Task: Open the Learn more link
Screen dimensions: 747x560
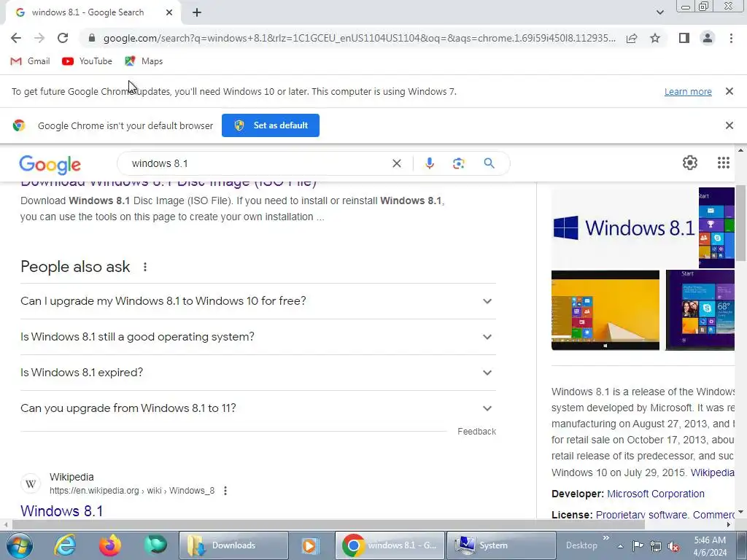Action: [x=688, y=91]
